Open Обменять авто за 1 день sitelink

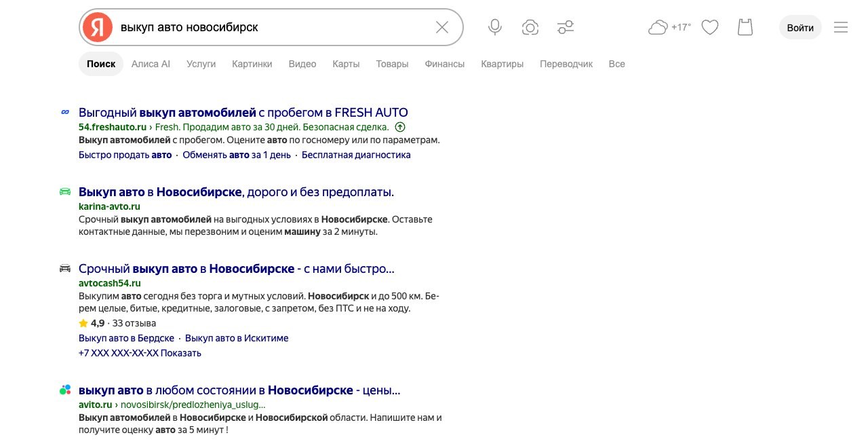tap(237, 155)
